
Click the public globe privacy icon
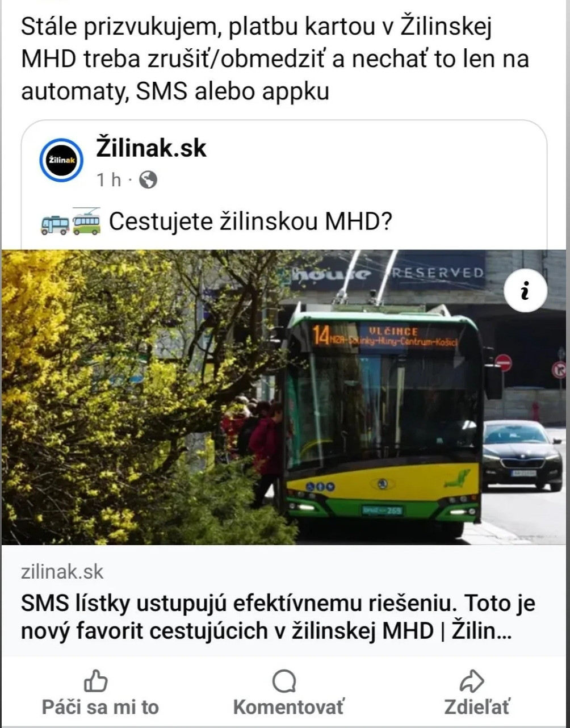148,180
